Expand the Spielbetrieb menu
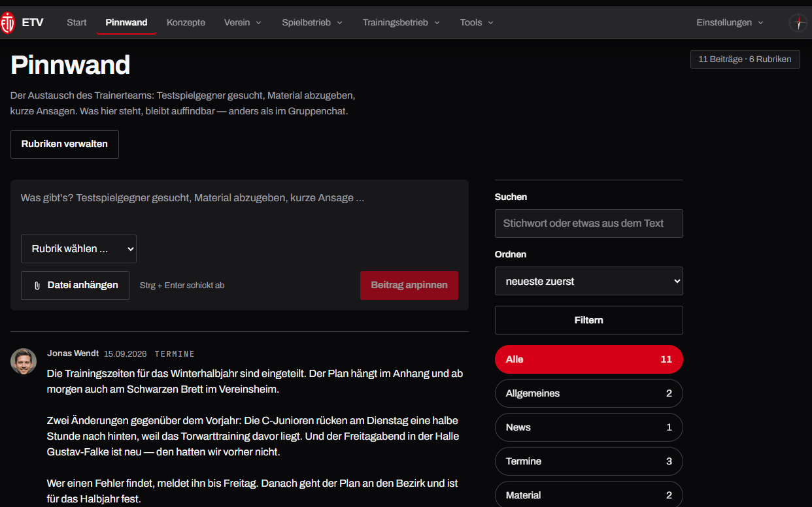This screenshot has height=507, width=812. (312, 22)
